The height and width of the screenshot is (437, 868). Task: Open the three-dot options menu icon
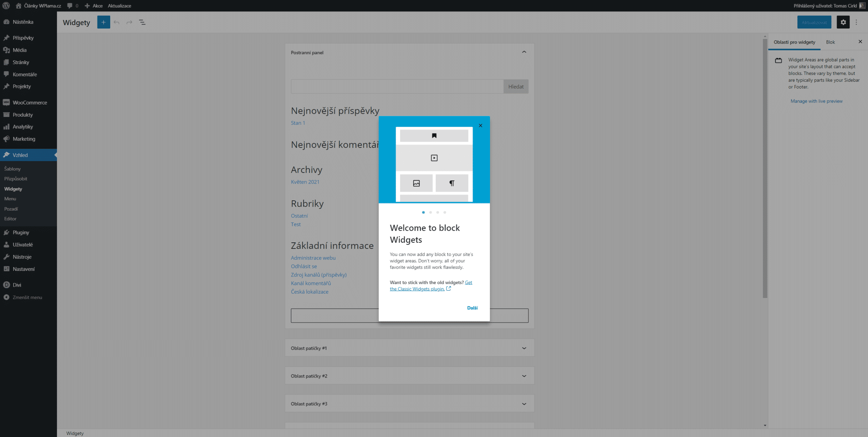(857, 22)
